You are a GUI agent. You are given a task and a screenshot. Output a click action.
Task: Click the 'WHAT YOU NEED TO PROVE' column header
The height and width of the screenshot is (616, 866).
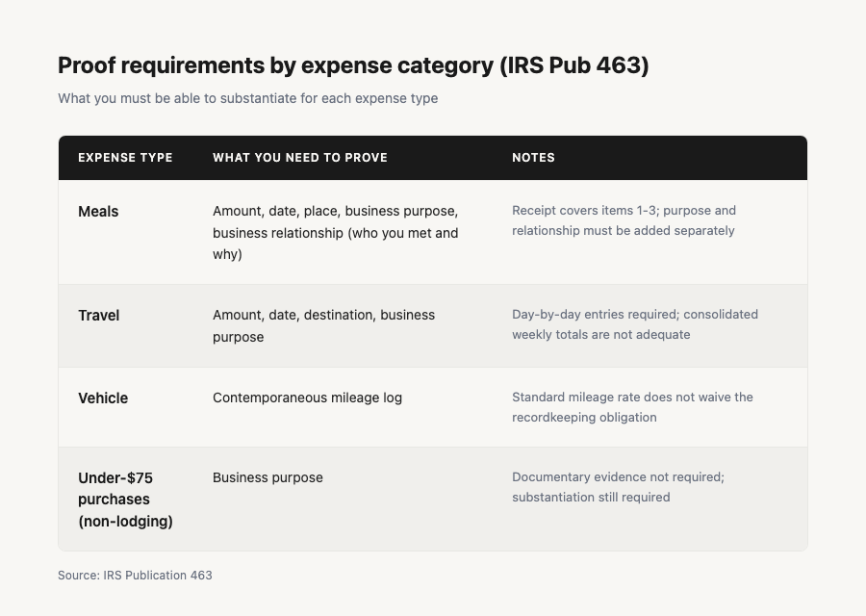click(300, 158)
